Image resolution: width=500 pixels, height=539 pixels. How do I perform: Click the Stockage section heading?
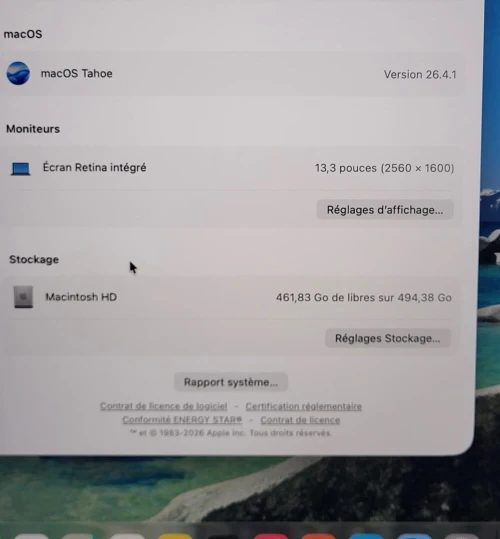pyautogui.click(x=34, y=260)
